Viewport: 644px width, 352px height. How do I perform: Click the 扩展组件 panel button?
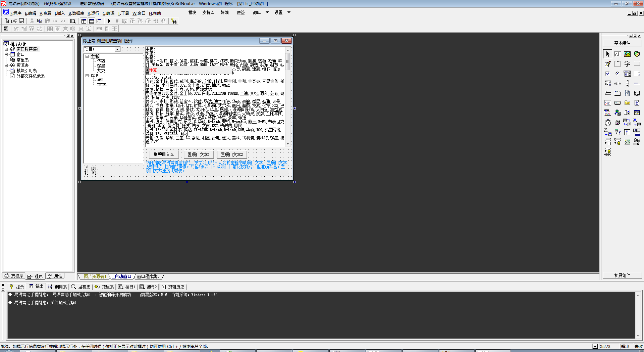click(x=622, y=275)
